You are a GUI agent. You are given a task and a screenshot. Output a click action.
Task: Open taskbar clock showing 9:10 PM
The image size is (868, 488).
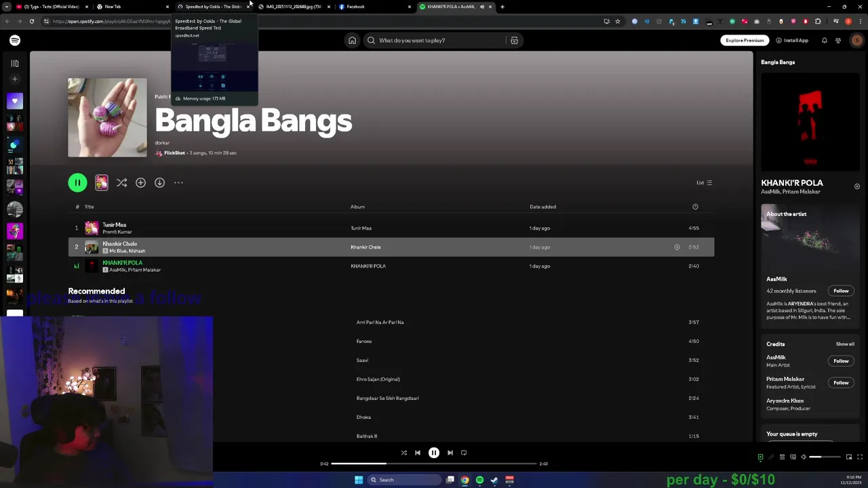pyautogui.click(x=851, y=480)
